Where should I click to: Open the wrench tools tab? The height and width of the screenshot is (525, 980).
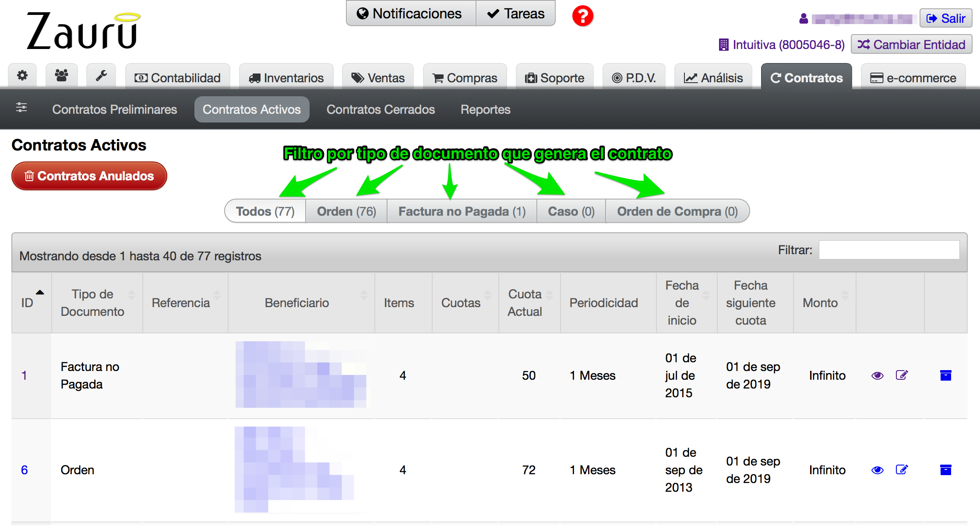101,76
